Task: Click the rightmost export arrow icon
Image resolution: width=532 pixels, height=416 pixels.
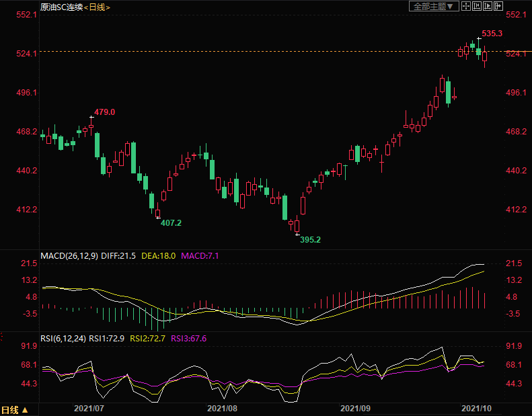Action: tap(498, 6)
